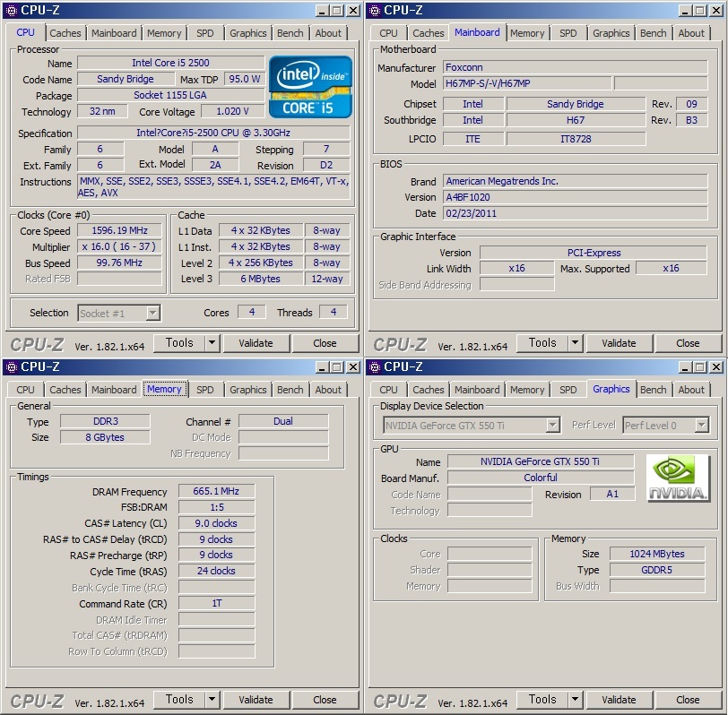728x715 pixels.
Task: Open the Display Device Selection dropdown
Action: point(472,425)
